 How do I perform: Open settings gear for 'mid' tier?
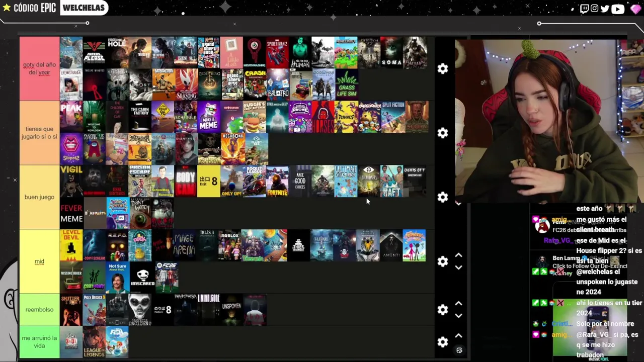point(443,261)
